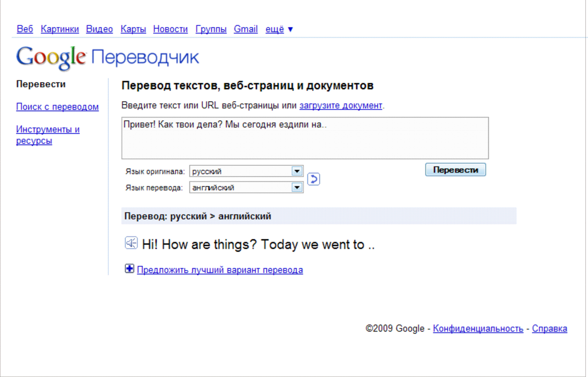
Task: Click the Google logo
Action: click(x=51, y=58)
